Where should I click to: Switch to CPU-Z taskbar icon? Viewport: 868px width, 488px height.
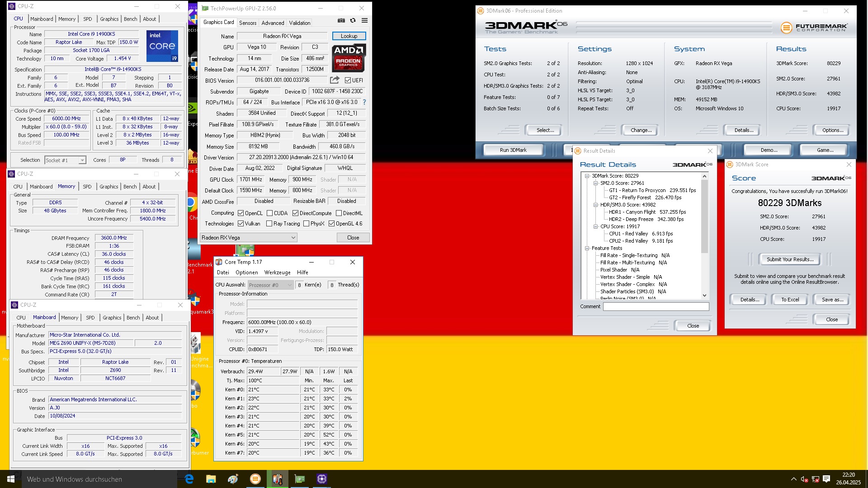click(321, 479)
